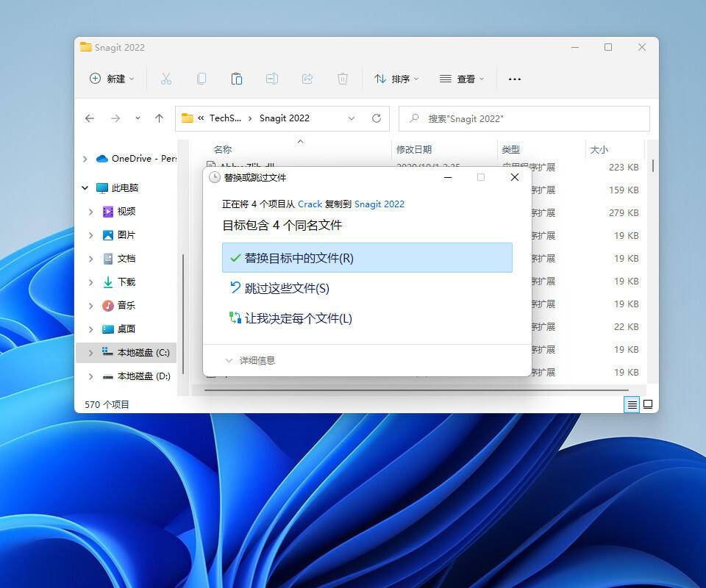The image size is (706, 588).
Task: Click the Crack source folder link
Action: pyautogui.click(x=310, y=204)
